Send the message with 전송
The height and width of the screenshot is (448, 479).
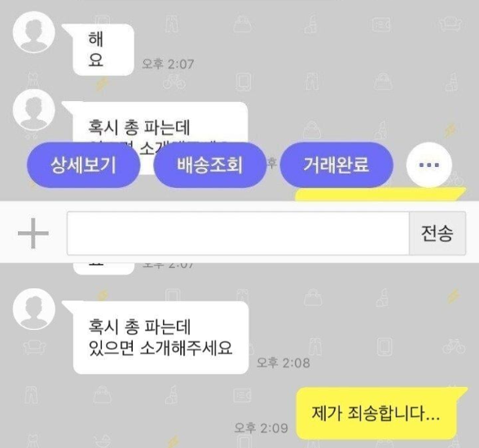[x=437, y=233]
